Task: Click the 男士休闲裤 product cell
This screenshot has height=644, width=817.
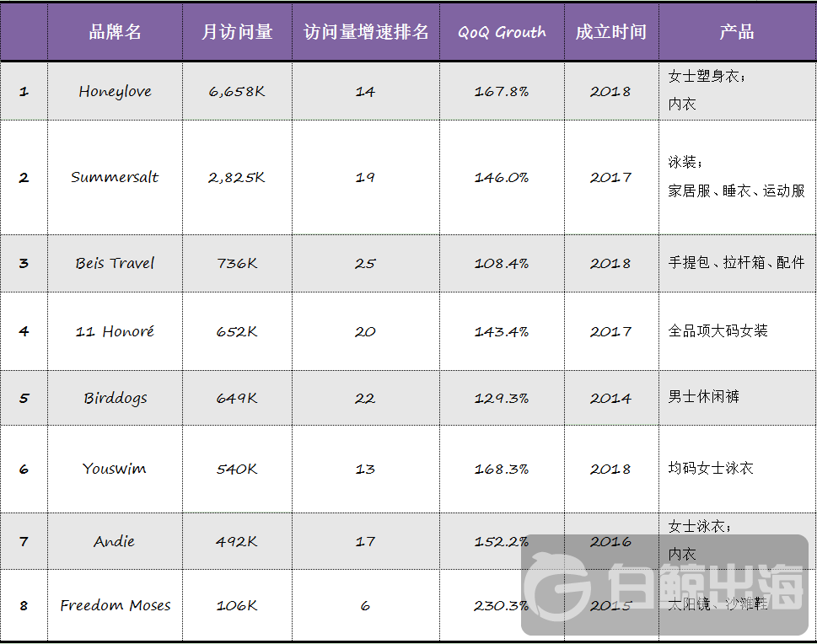Action: pos(737,398)
